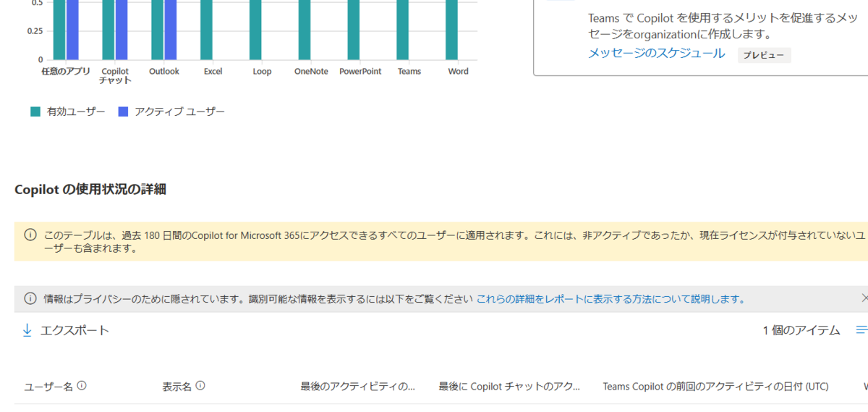Select the blue bar above Copilot チャット
The width and height of the screenshot is (868, 412).
click(122, 30)
